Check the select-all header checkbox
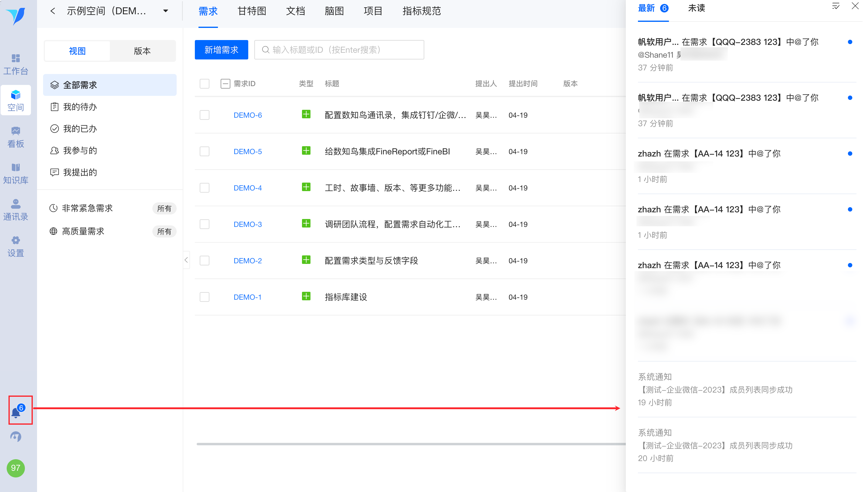Screen dimensions: 868x492 coord(205,83)
